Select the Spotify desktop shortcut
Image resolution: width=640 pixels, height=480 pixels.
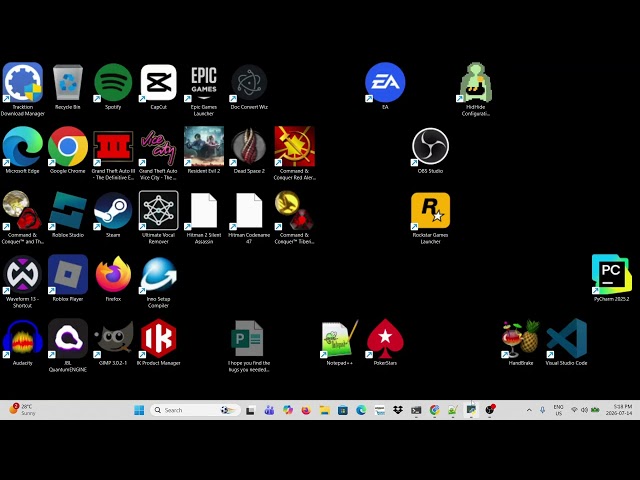coord(113,87)
